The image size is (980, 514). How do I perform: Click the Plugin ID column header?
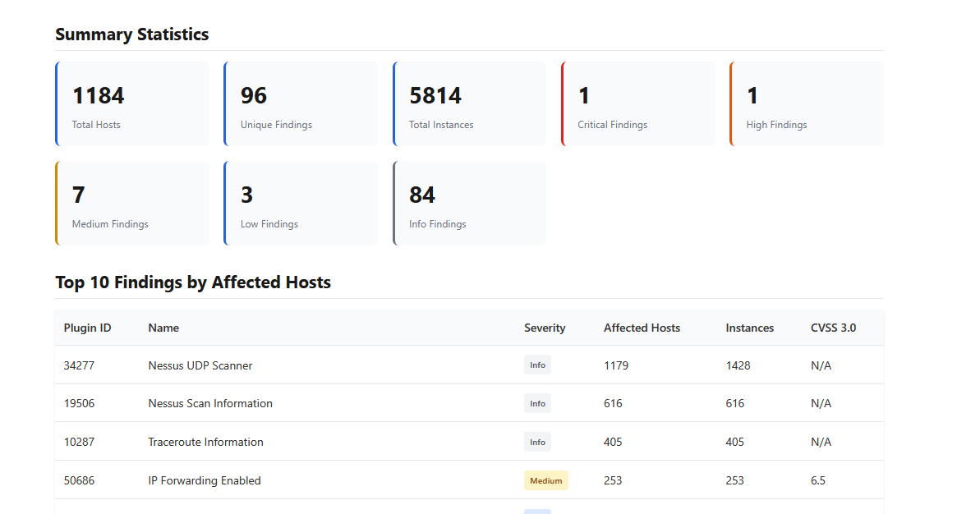pos(87,328)
